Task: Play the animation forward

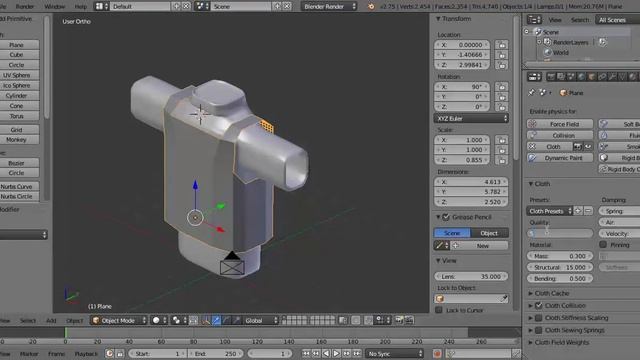Action: pos(336,353)
